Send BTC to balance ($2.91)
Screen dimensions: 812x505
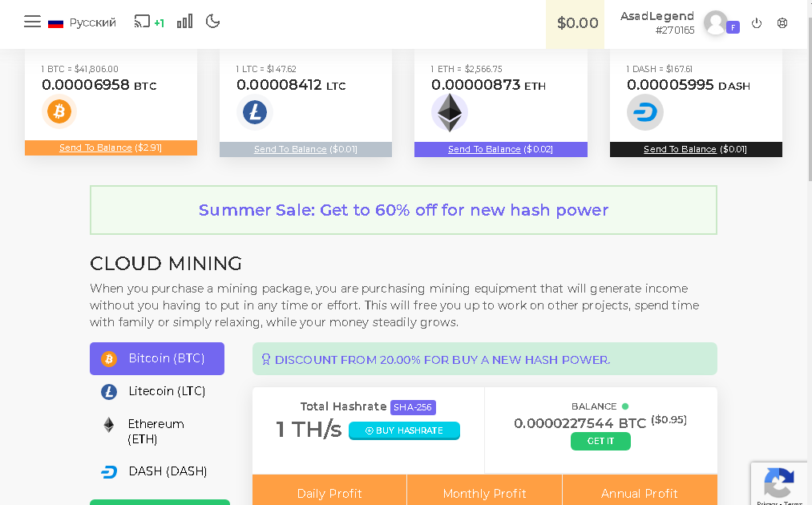coord(111,147)
